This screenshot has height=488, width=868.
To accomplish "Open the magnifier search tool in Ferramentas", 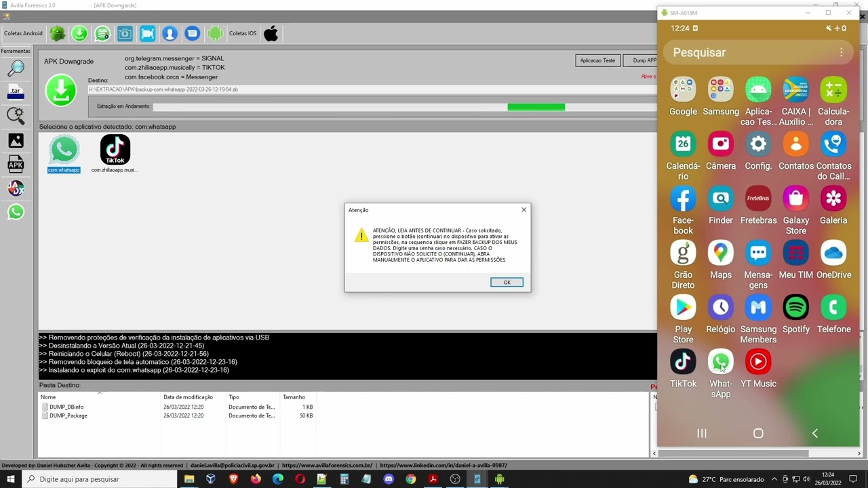I will (x=16, y=68).
